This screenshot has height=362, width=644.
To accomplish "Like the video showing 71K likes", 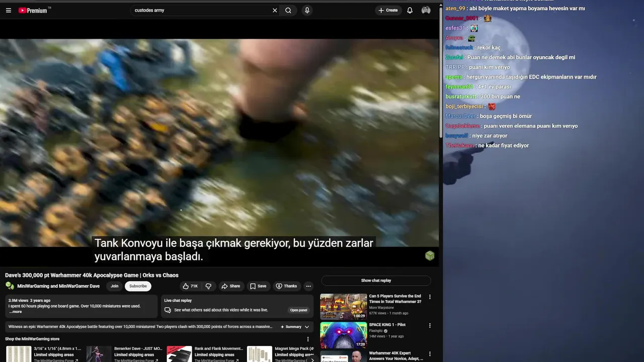I will coord(190,286).
